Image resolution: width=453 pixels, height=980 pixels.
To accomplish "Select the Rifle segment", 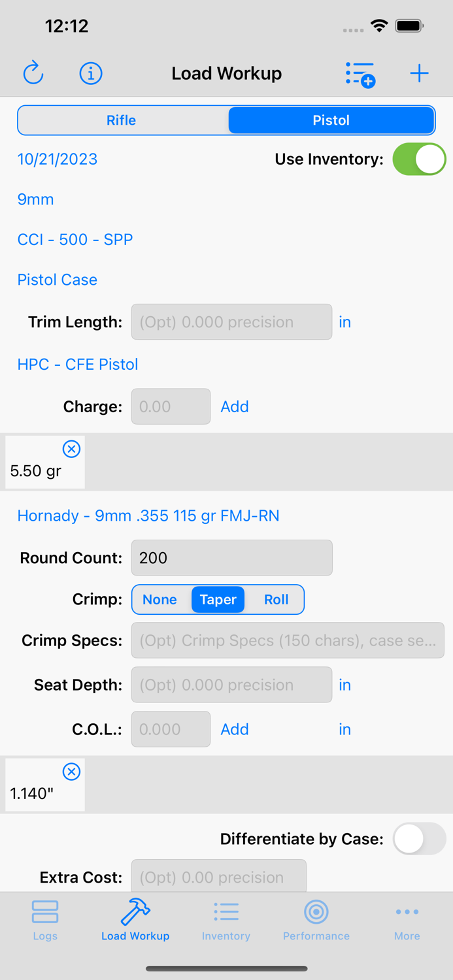I will click(122, 120).
